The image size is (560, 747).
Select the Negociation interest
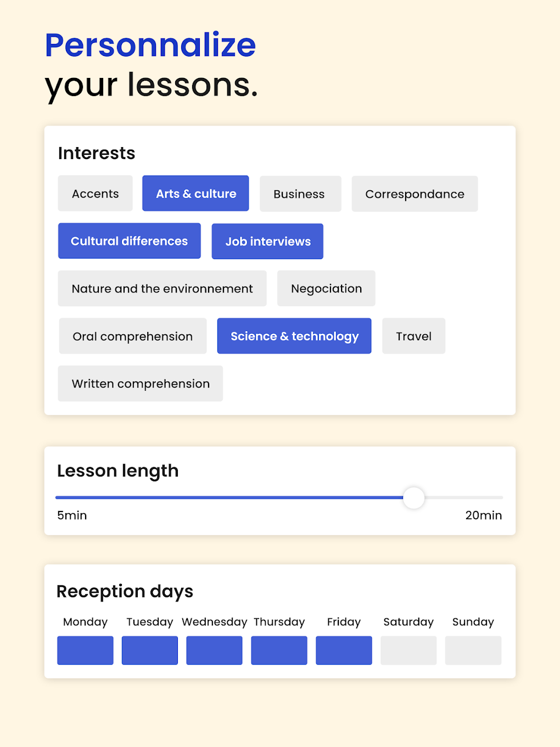(x=326, y=288)
